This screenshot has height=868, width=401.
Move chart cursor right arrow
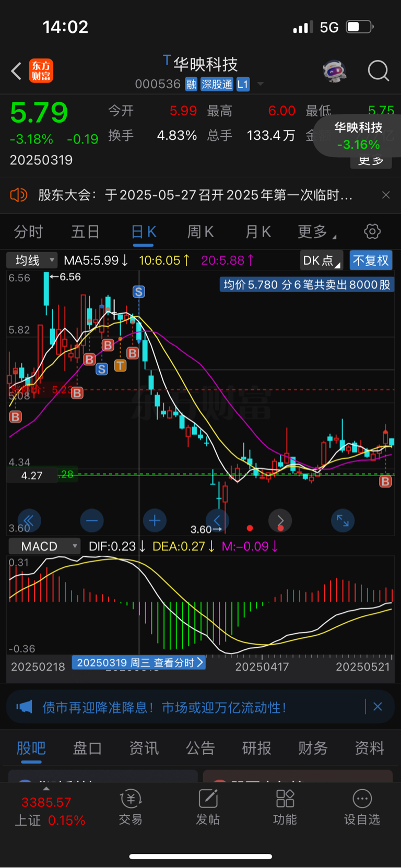point(280,520)
